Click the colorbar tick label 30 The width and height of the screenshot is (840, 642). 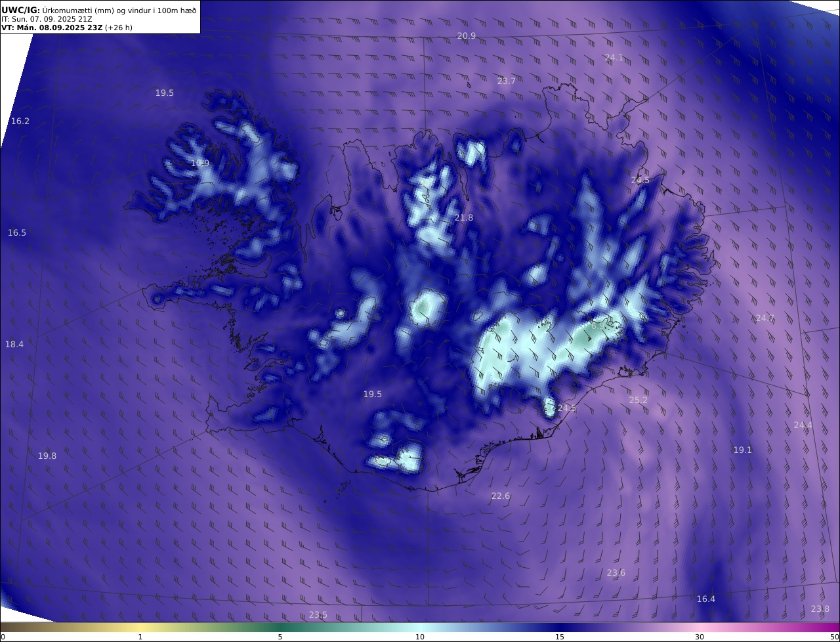coord(700,637)
